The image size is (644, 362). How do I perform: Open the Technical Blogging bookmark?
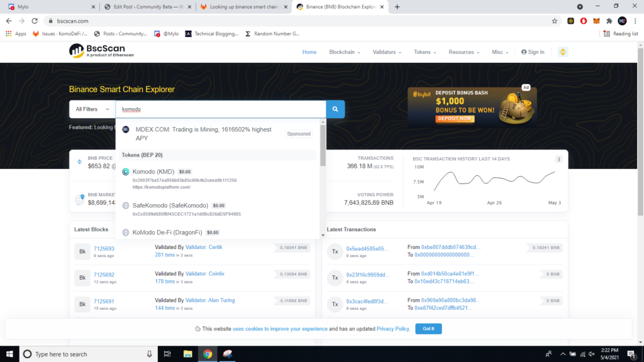(x=211, y=34)
